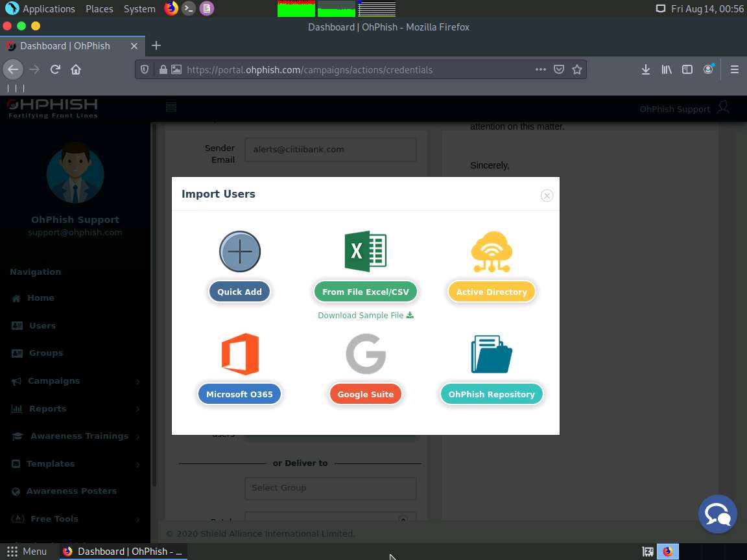Open the Firefox library icon

(x=667, y=69)
